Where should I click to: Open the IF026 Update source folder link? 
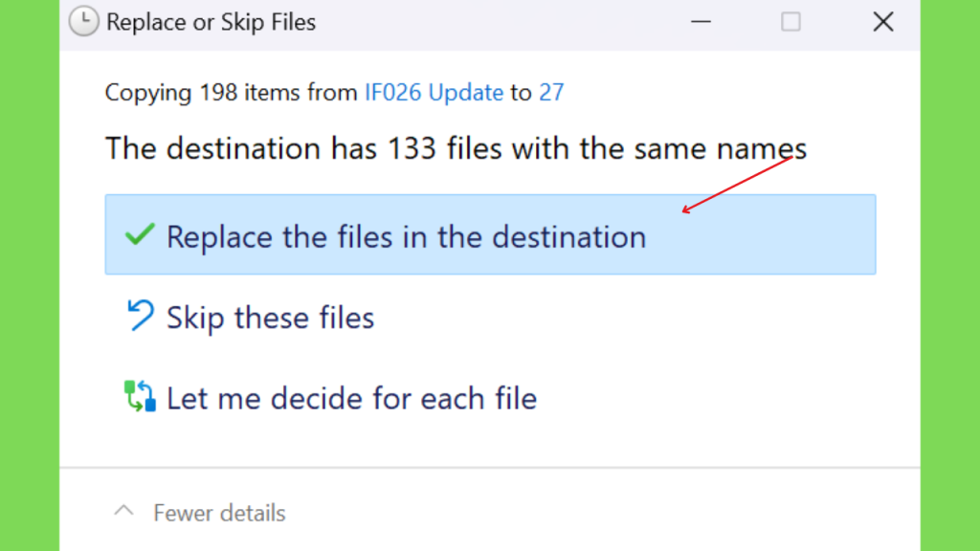[x=434, y=93]
